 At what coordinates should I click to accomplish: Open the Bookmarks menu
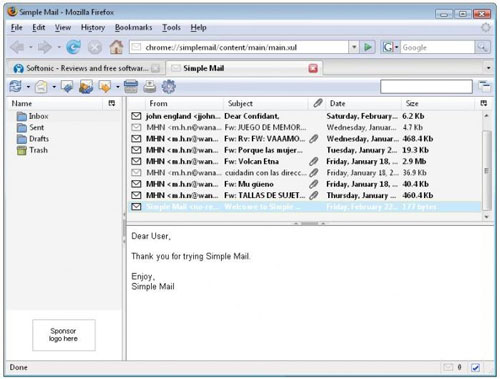pyautogui.click(x=133, y=27)
